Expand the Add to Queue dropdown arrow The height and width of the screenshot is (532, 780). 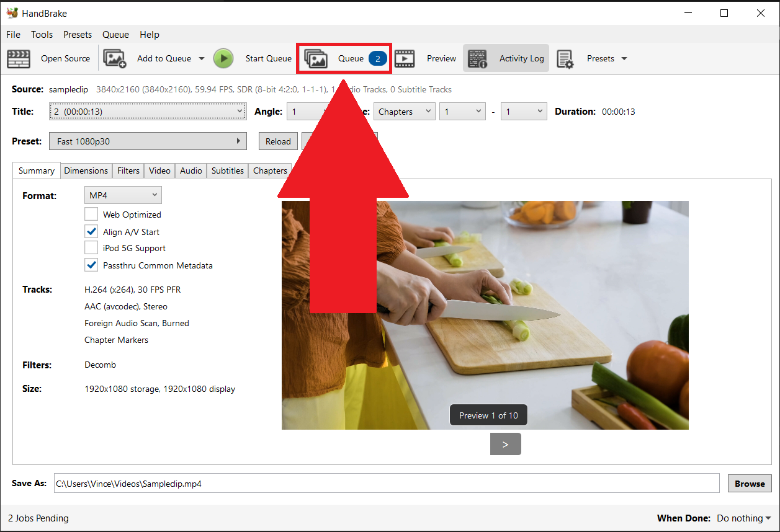click(x=200, y=58)
